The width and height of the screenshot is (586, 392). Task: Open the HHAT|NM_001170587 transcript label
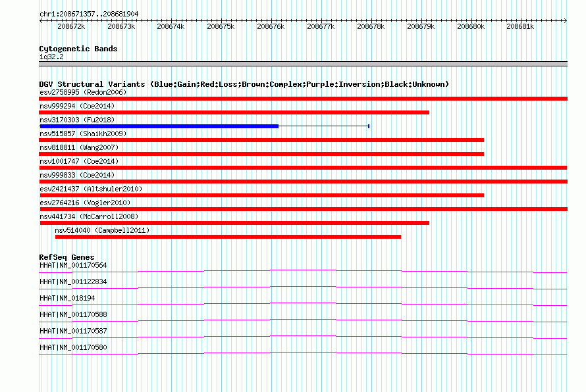click(73, 331)
